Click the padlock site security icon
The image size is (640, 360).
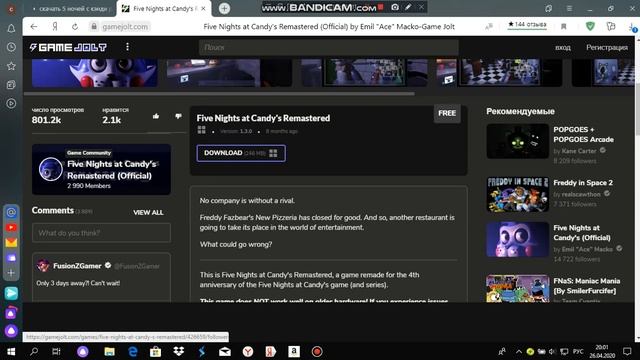94,27
